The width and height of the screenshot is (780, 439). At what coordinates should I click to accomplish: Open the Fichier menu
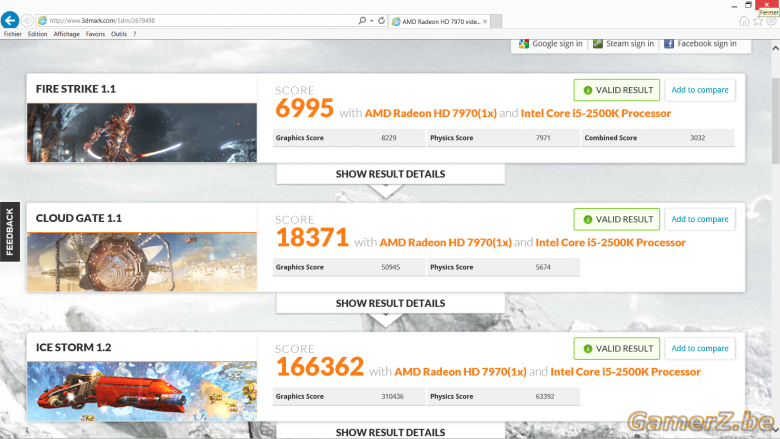(12, 34)
